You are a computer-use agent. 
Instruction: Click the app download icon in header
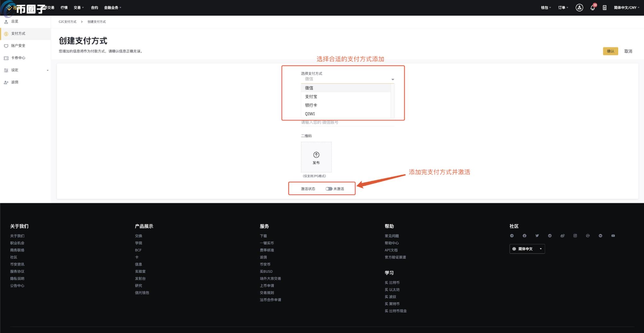[x=605, y=8]
